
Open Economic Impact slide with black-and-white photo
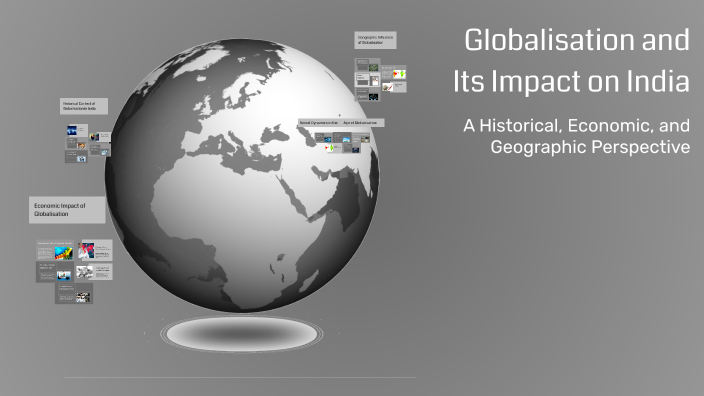[x=94, y=272]
